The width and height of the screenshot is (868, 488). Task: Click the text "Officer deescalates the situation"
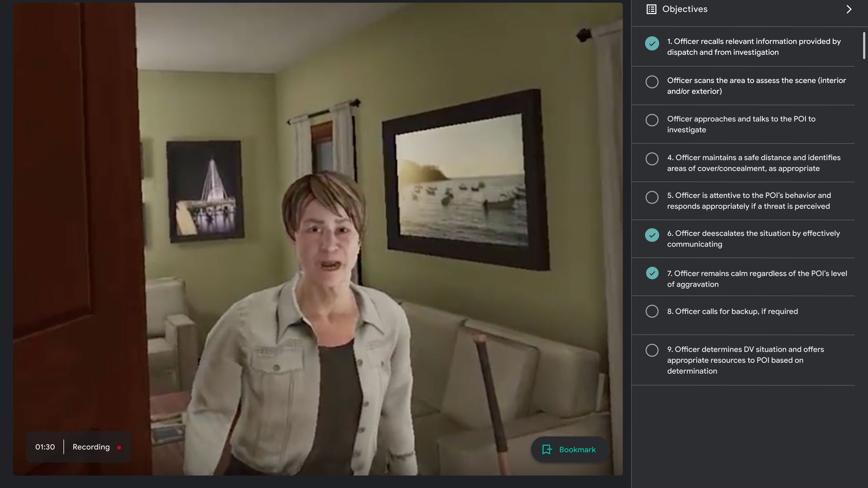732,233
